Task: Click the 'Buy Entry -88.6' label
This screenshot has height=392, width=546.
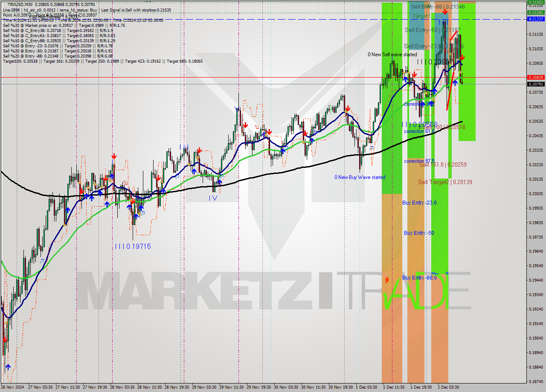Action: tap(419, 278)
